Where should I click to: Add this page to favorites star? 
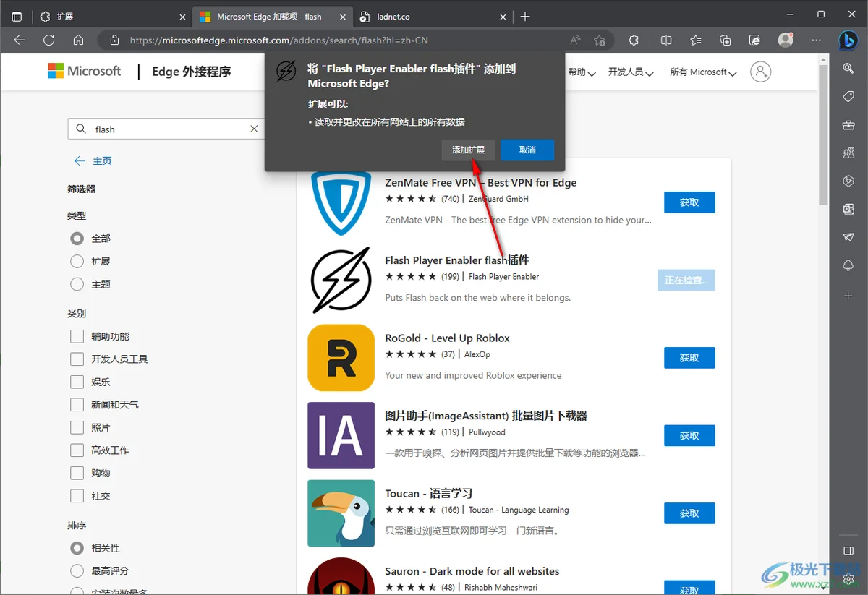(600, 40)
